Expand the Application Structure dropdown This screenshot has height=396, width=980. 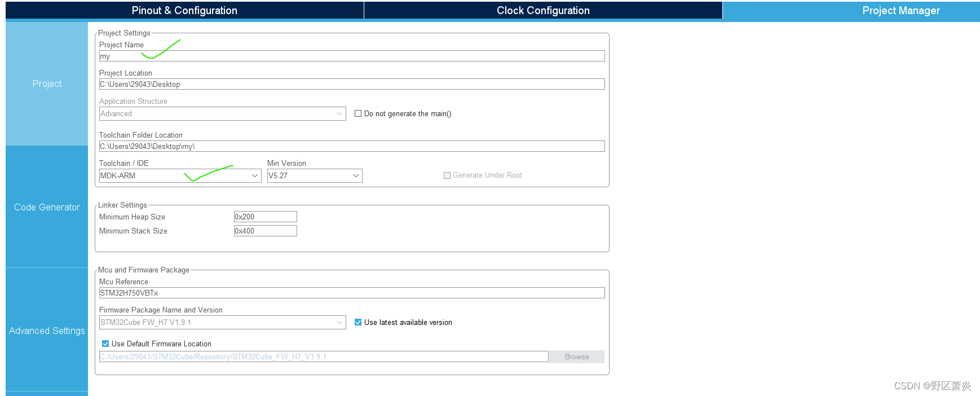223,113
